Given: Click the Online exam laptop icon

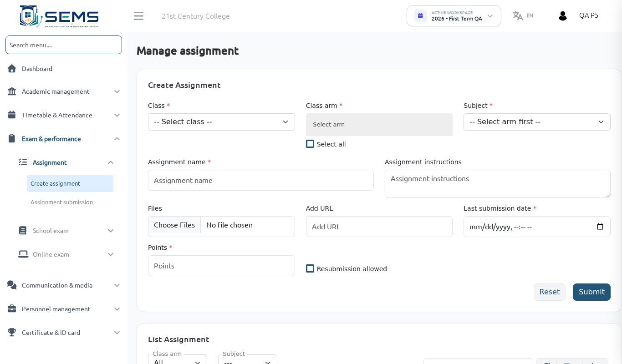Looking at the screenshot, I should coord(23,254).
